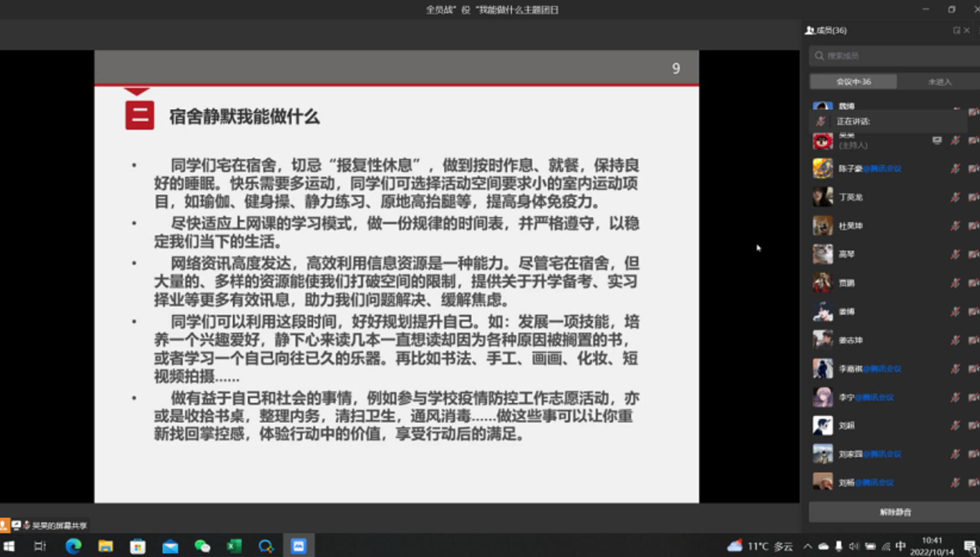The height and width of the screenshot is (557, 980).
Task: Open WeChat from the taskbar
Action: (x=202, y=546)
